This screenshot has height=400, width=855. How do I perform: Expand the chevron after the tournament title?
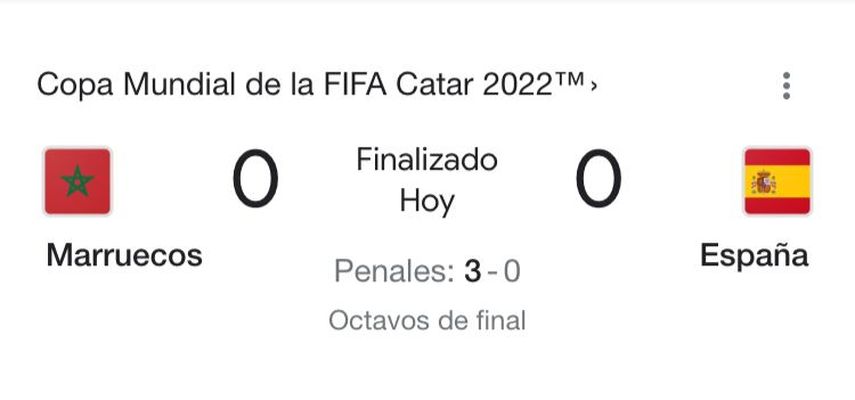[x=594, y=87]
